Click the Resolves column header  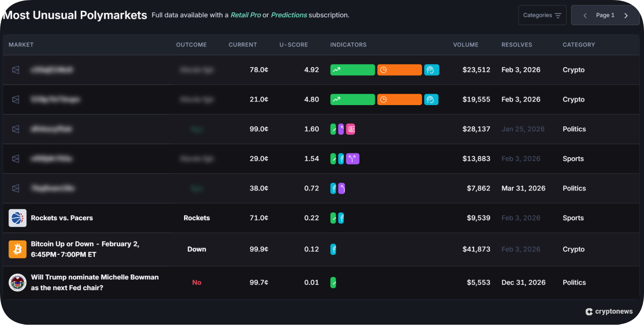click(x=516, y=45)
